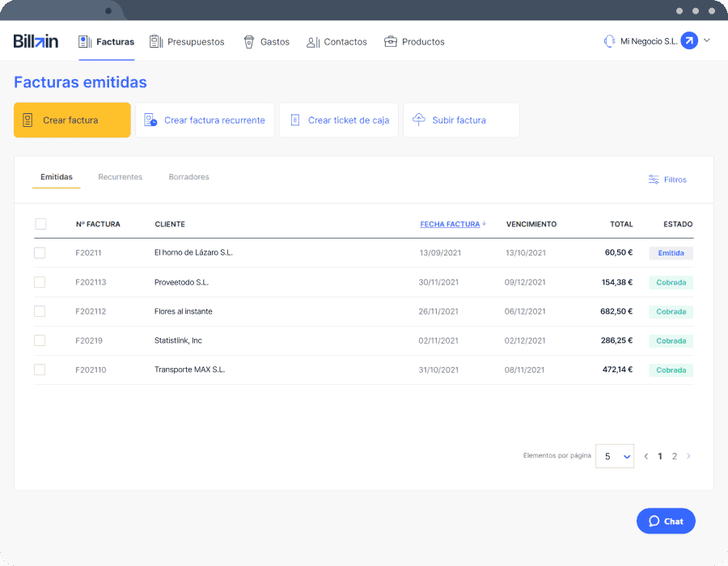Go to next page arrow
Image resolution: width=728 pixels, height=566 pixels.
coord(688,457)
